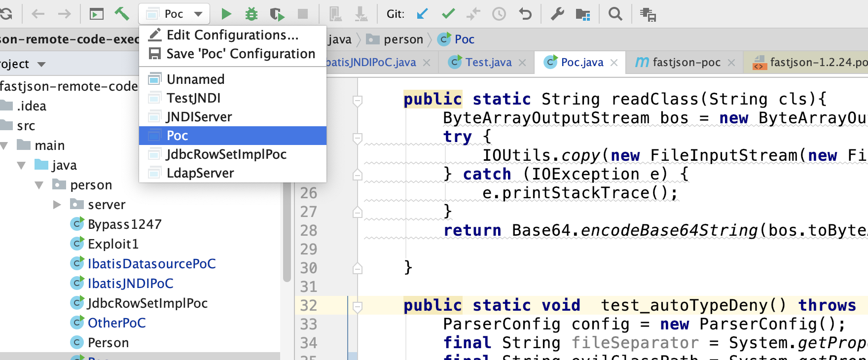
Task: Commit changes with Git checkmark
Action: [448, 14]
